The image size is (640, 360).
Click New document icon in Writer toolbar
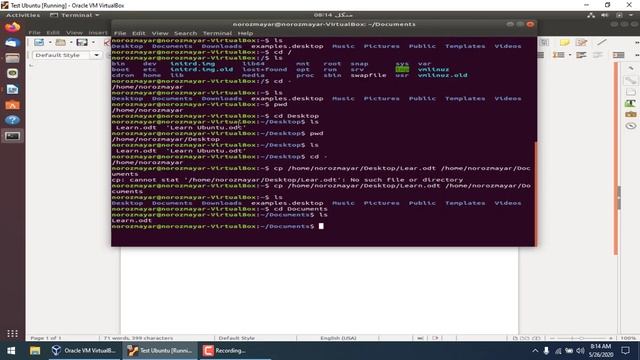[x=39, y=42]
